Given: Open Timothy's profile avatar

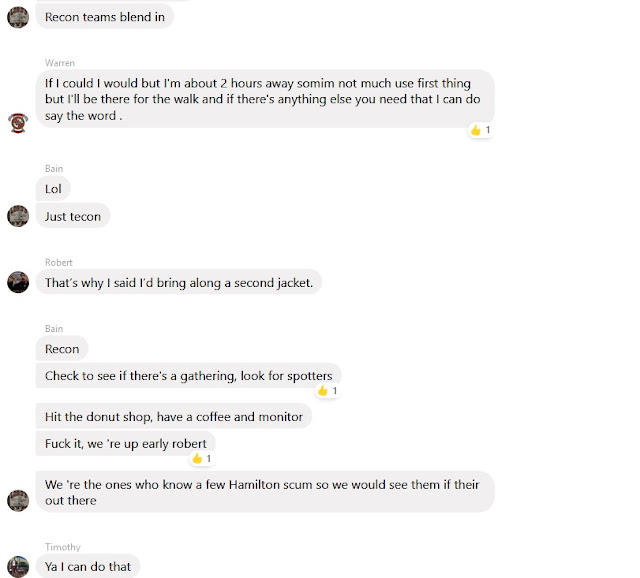Looking at the screenshot, I should pyautogui.click(x=17, y=566).
